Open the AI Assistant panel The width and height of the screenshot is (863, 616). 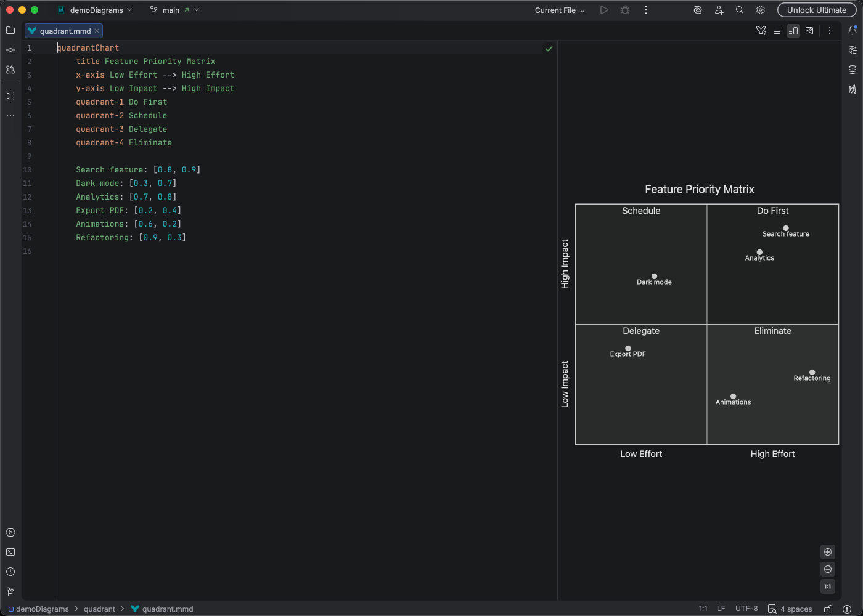697,10
